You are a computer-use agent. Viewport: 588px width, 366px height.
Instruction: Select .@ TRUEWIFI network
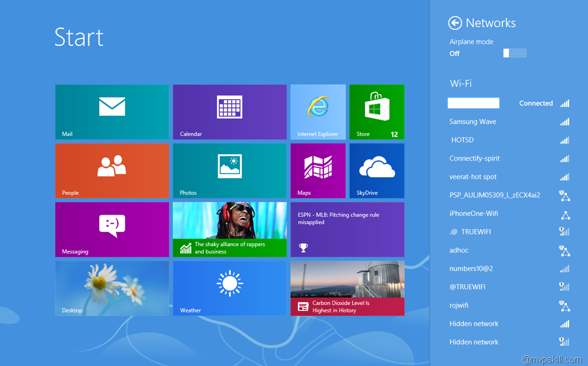(x=509, y=232)
